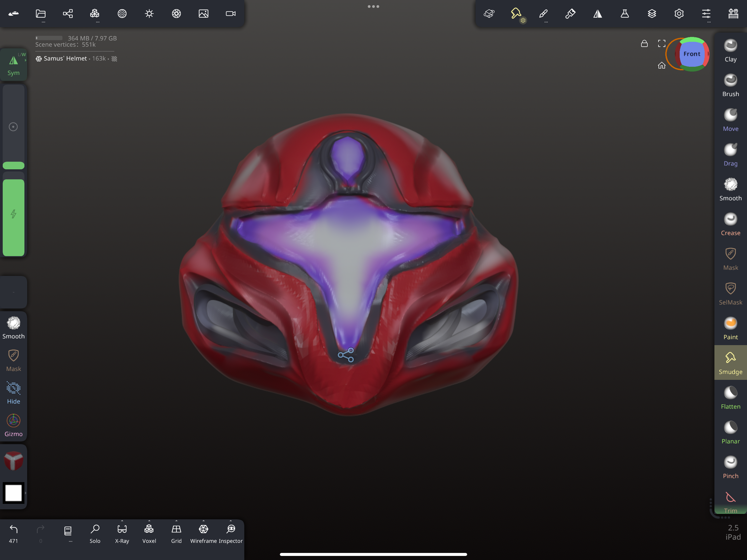This screenshot has width=747, height=560.
Task: Select the SelMask tool
Action: (730, 294)
